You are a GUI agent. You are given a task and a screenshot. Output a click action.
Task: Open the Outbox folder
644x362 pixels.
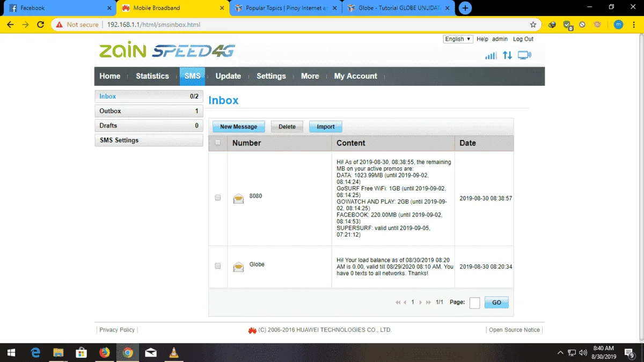point(149,111)
